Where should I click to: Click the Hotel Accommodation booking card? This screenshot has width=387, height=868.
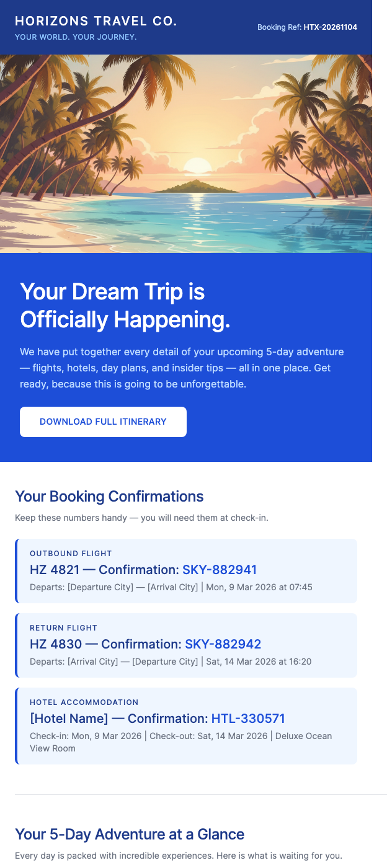pyautogui.click(x=186, y=725)
